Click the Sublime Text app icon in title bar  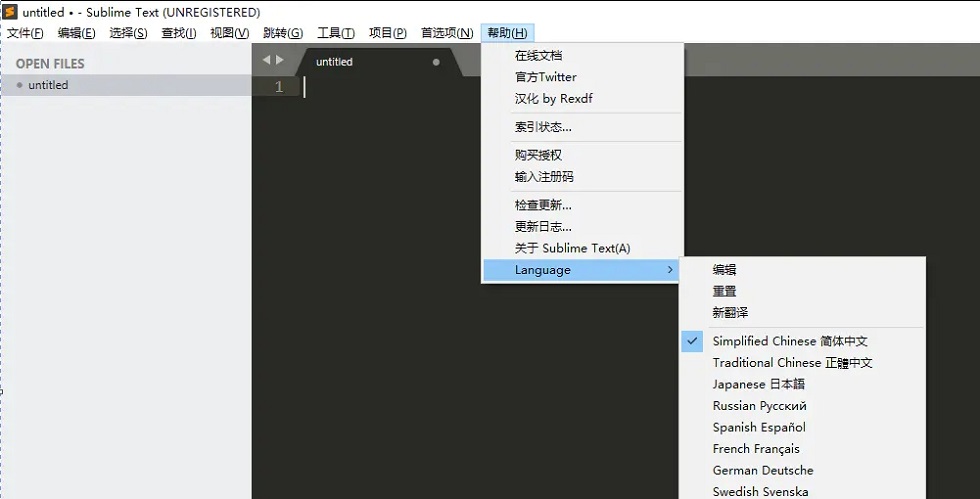(x=10, y=12)
